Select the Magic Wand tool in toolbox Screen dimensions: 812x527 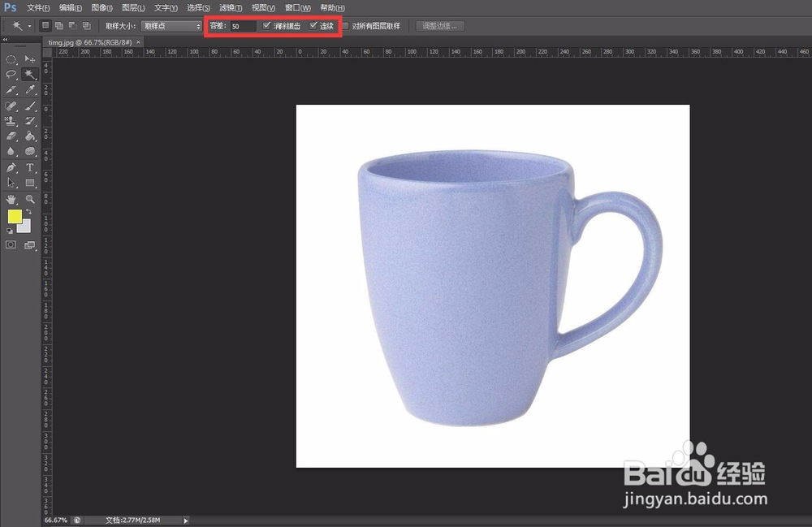coord(30,75)
